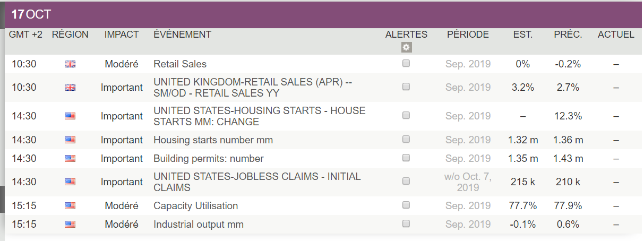Open Housing starts number mm event

(213, 140)
